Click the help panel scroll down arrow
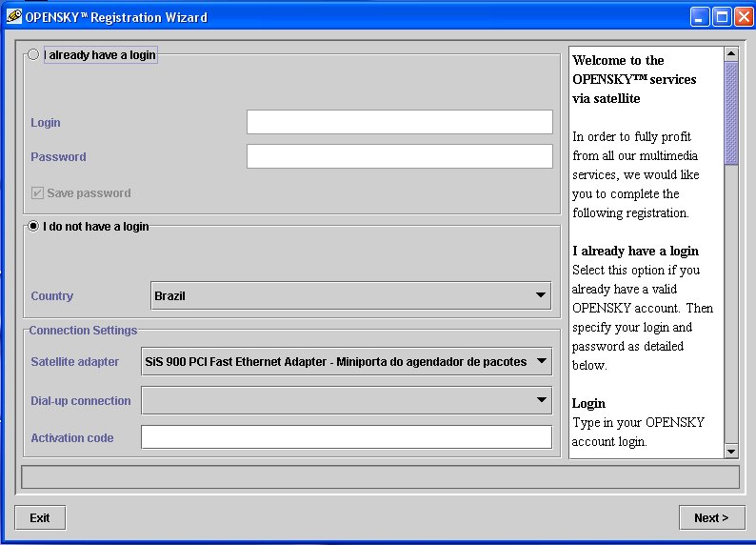 point(731,452)
